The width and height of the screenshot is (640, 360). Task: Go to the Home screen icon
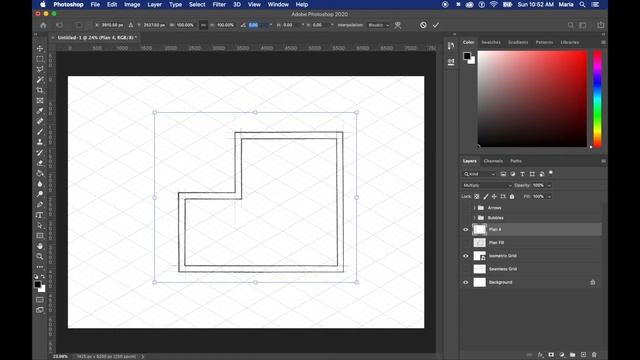tap(43, 25)
